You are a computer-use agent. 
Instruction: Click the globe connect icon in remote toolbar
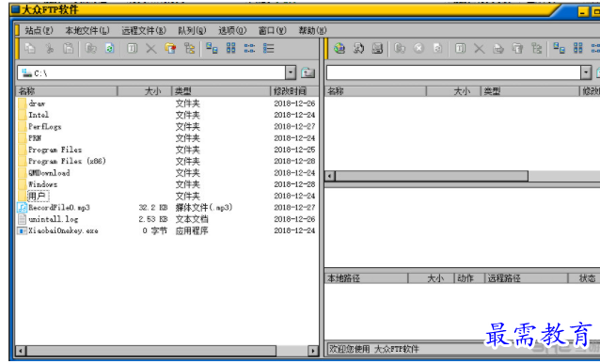pos(339,49)
